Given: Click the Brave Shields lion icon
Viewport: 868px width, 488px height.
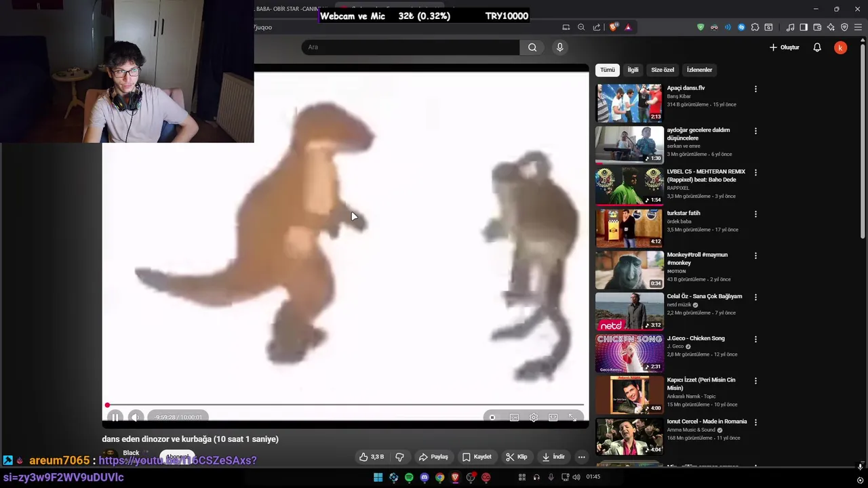Looking at the screenshot, I should [614, 27].
